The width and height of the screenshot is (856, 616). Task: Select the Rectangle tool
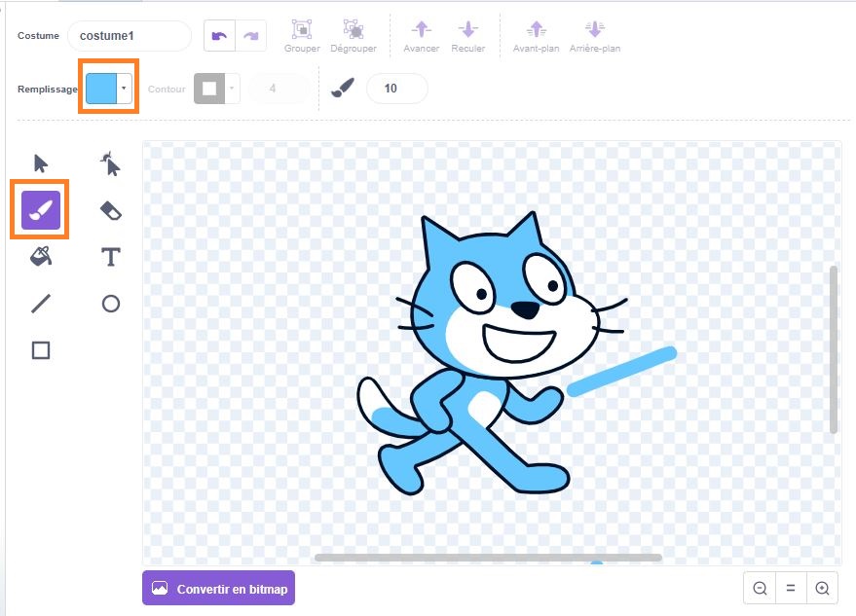pyautogui.click(x=41, y=350)
